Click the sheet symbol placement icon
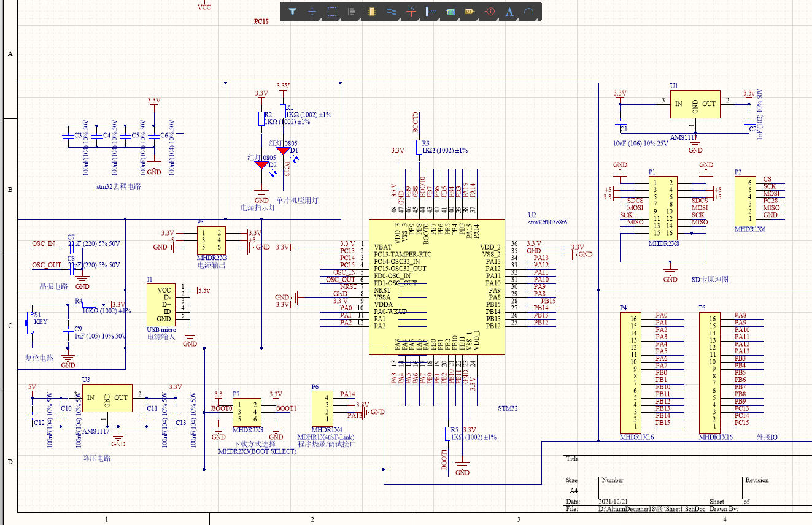812x525 pixels. click(x=450, y=11)
